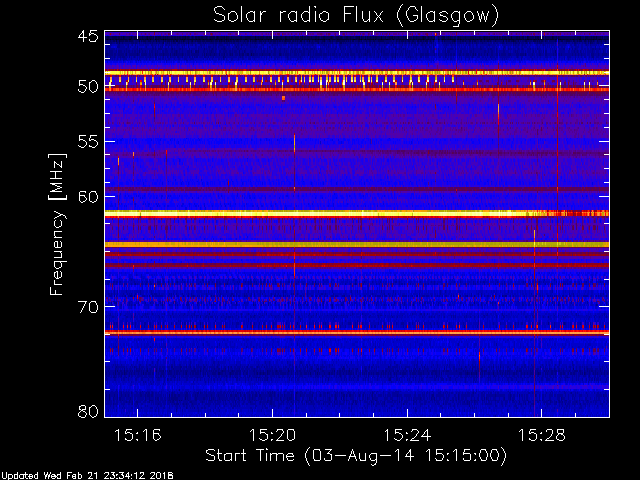
Task: Select the '70' frequency axis label
Action: [x=88, y=307]
